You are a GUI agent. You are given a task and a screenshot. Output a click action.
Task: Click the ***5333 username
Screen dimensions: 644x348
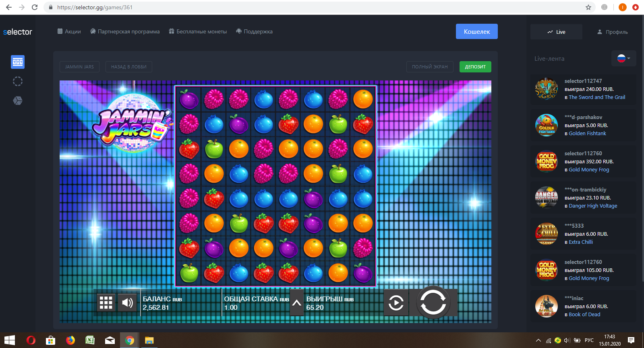pyautogui.click(x=574, y=226)
